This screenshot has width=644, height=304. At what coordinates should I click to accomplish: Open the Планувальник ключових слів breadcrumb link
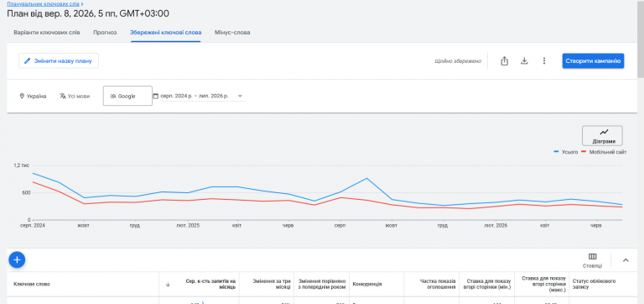[x=44, y=3]
